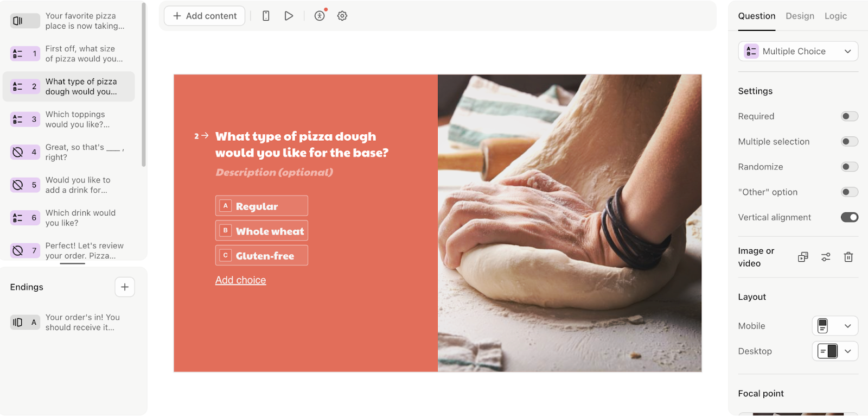868x416 pixels.
Task: Click the Focal point label
Action: point(761,393)
